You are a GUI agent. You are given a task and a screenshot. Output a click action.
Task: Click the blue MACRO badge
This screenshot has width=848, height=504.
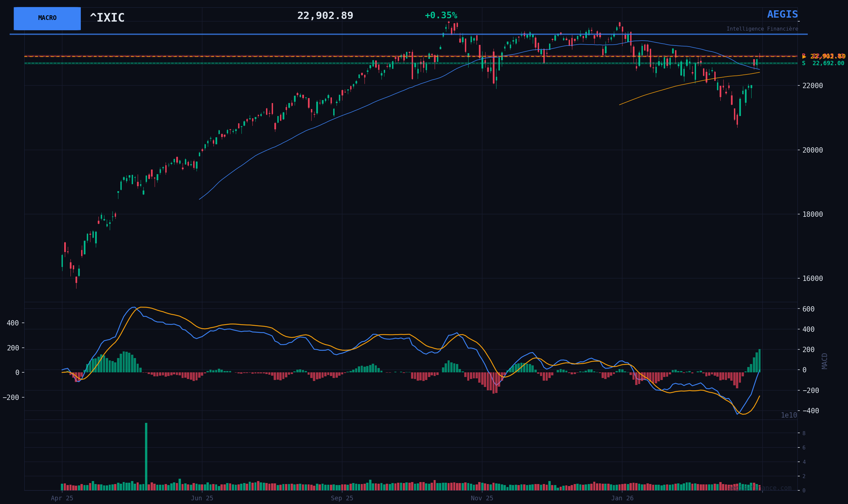pyautogui.click(x=47, y=18)
